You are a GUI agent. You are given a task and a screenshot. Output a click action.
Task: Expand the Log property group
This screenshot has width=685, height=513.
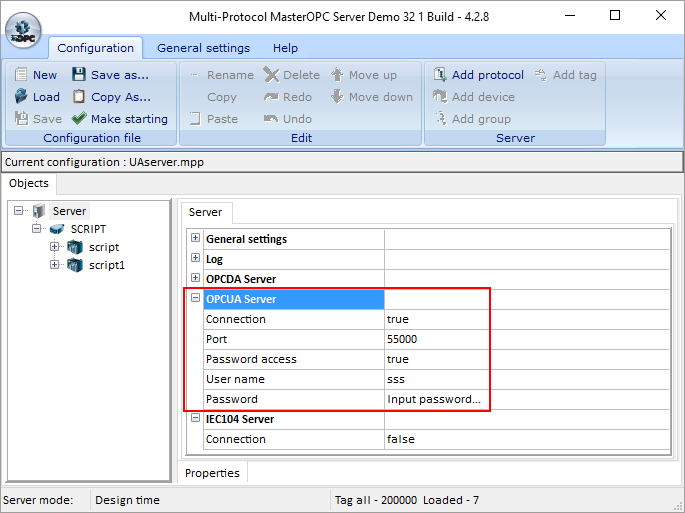click(196, 258)
